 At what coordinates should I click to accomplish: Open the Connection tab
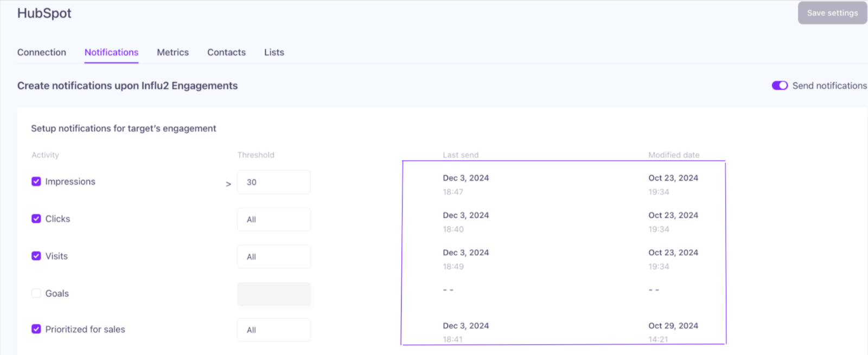coord(42,52)
